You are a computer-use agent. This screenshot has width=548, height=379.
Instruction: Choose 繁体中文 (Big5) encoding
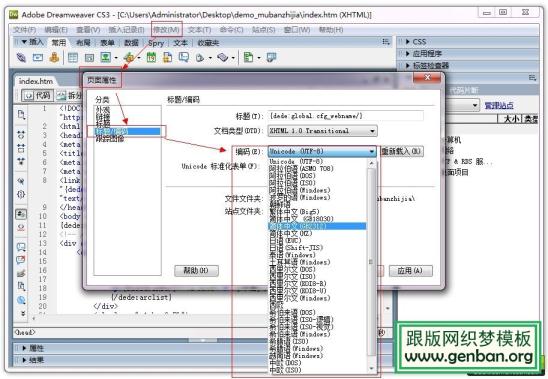pos(294,212)
